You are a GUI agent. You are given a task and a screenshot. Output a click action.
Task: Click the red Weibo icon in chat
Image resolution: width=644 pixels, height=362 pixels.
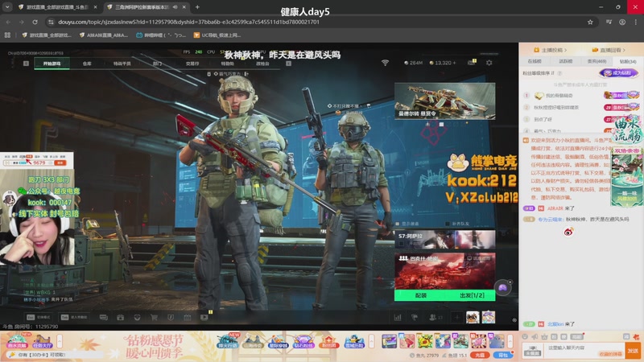click(568, 232)
